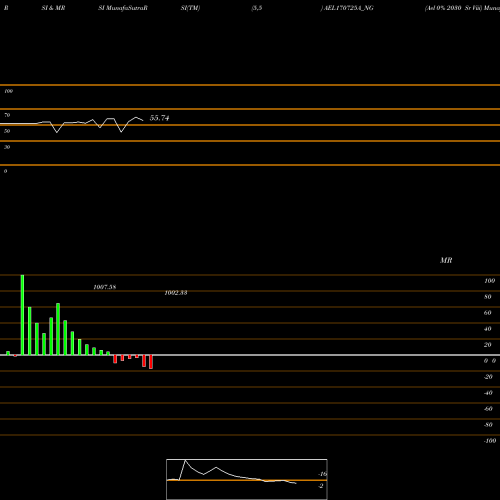This screenshot has width=500, height=500.
Task: Click the AEL170725A_NG symbol text in header
Action: click(348, 8)
